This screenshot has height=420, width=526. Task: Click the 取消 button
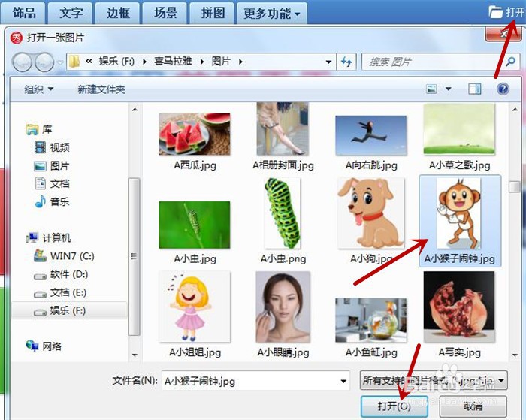(473, 406)
